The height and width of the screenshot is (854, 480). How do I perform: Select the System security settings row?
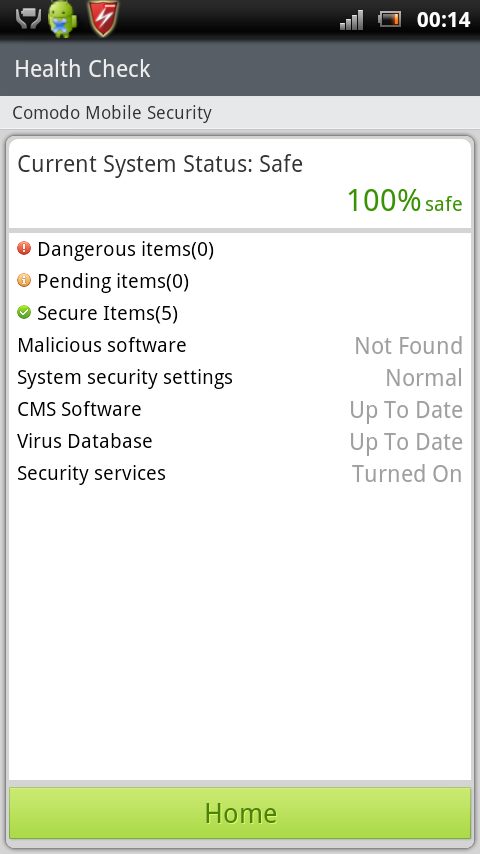[x=240, y=377]
